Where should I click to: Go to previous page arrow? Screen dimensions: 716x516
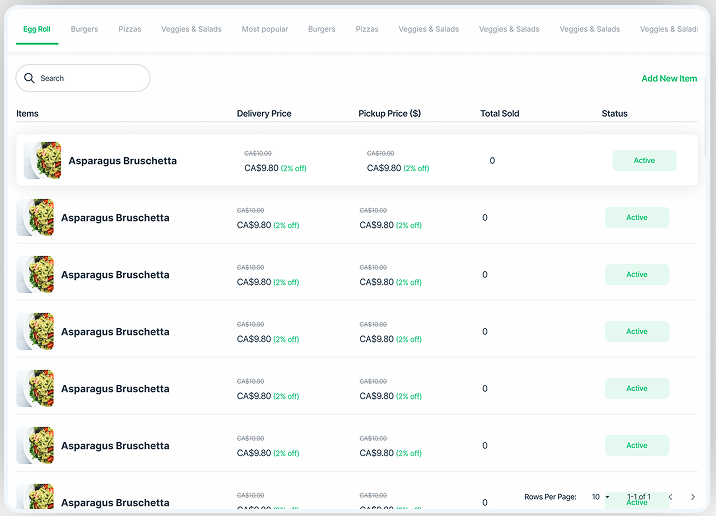click(671, 497)
